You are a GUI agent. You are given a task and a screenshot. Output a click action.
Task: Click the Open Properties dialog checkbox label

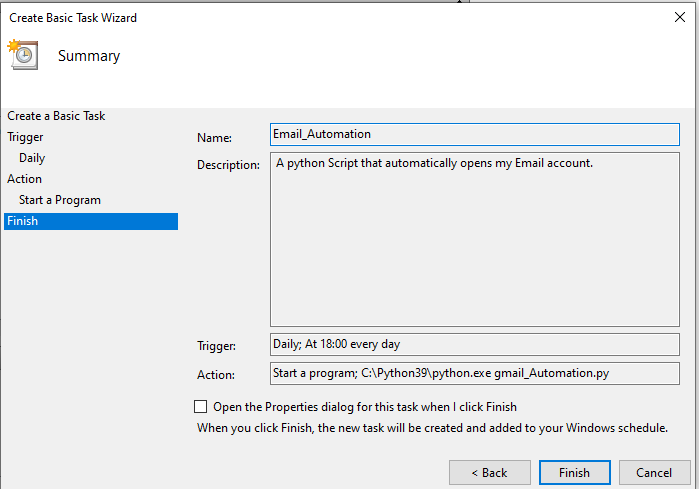click(365, 407)
